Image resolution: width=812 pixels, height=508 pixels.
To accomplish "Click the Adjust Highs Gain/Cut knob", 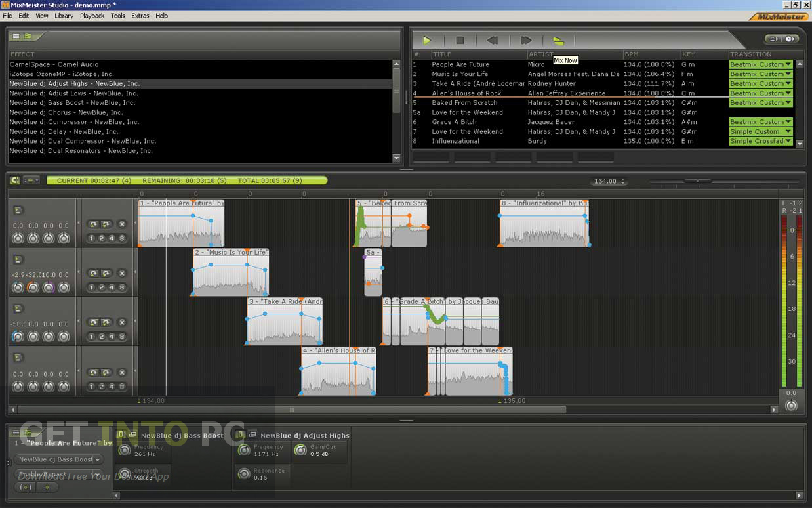I will tap(300, 450).
